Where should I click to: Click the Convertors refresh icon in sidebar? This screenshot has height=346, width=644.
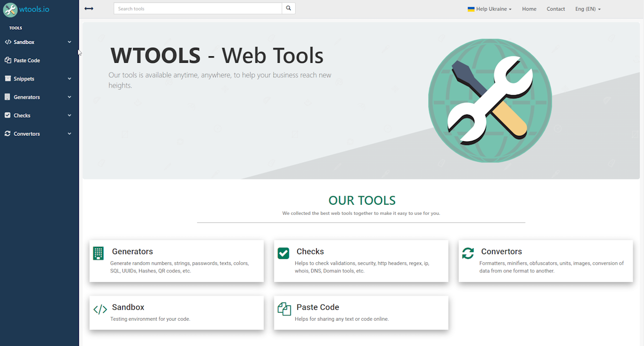[8, 134]
